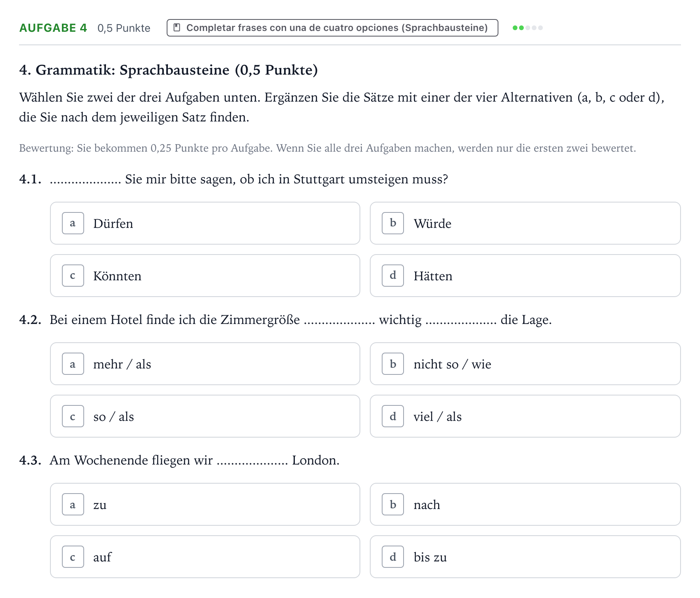This screenshot has height=598, width=700.
Task: Click the Sprachbausteine task type tag
Action: pyautogui.click(x=333, y=28)
